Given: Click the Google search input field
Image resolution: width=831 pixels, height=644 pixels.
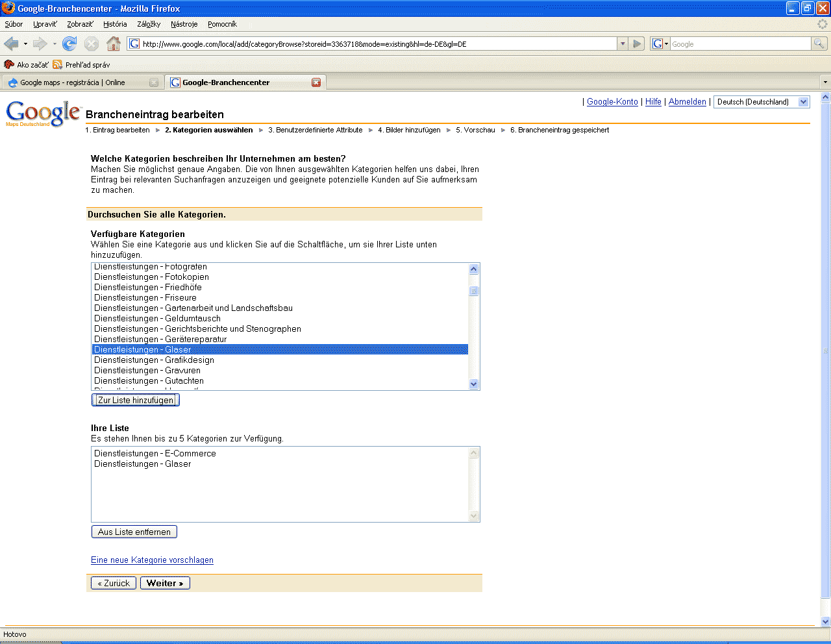Looking at the screenshot, I should click(x=740, y=43).
